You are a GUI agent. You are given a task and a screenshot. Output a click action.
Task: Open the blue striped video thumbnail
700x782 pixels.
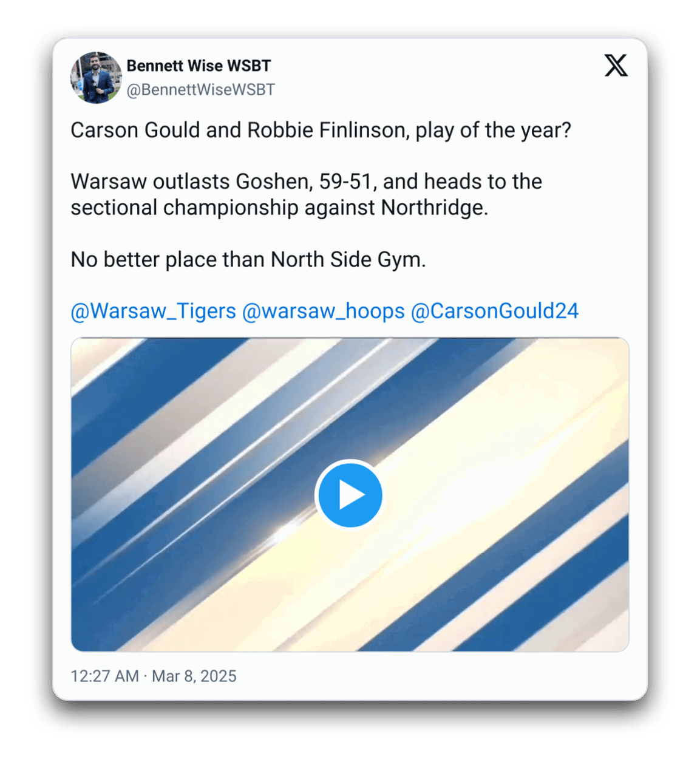(350, 495)
